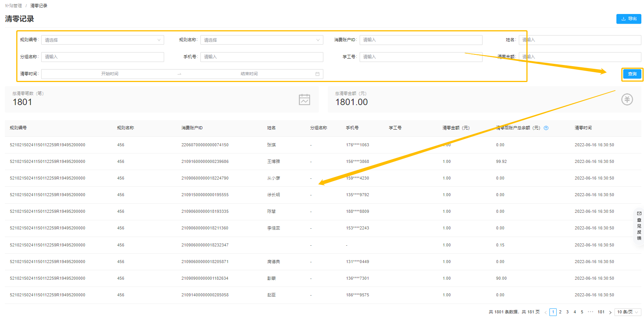Focus the 清零金额 input field
644x319 pixels.
(580, 57)
